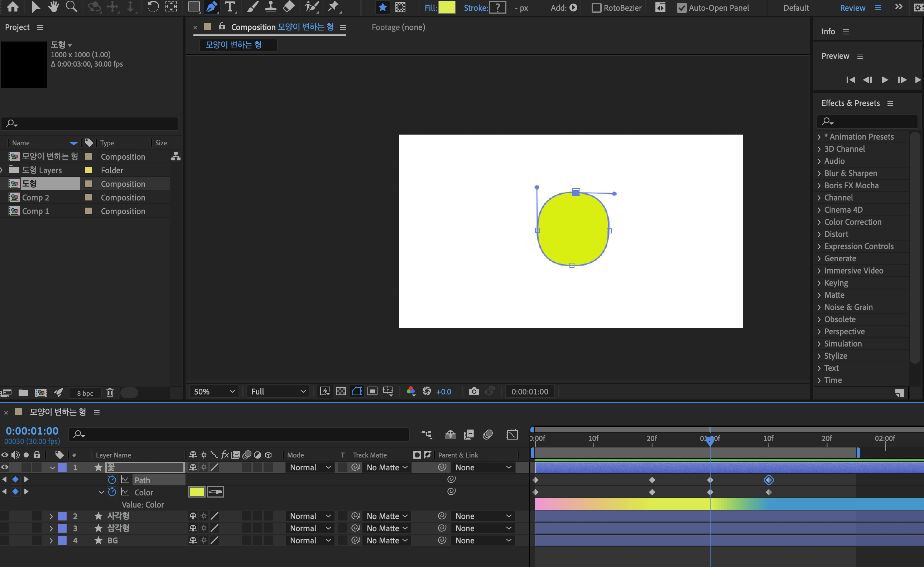Toggle shy switch on 사각형 layer

coord(193,516)
